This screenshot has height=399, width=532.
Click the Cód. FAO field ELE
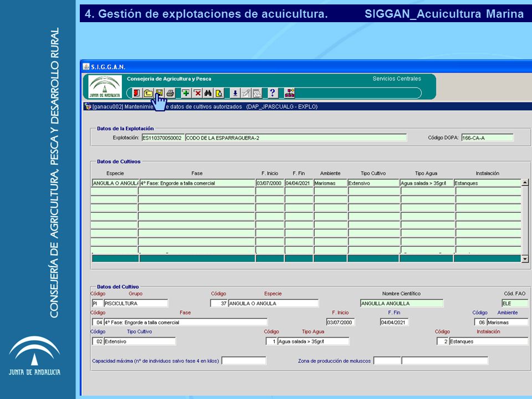tap(515, 303)
